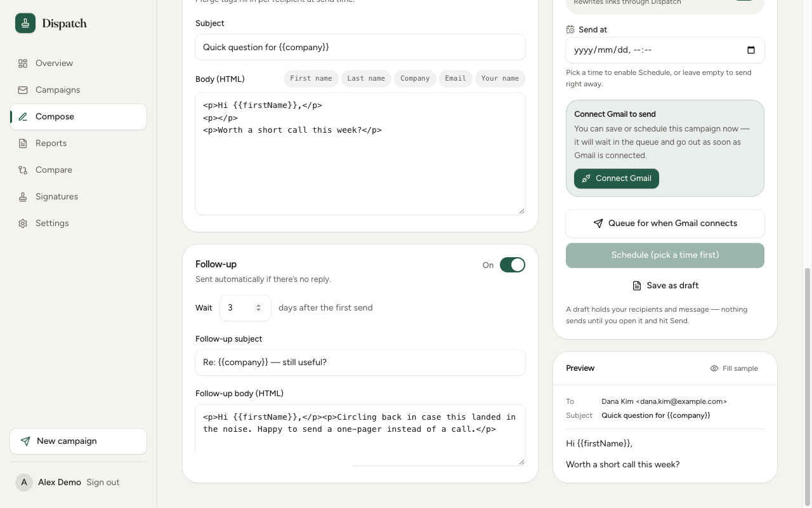Open the Send at date picker icon

(751, 50)
